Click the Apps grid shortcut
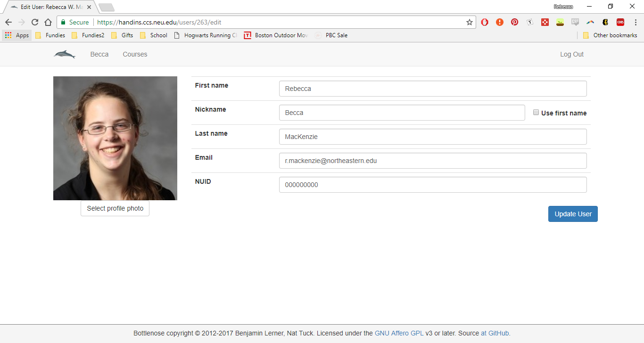Screen dimensions: 644x343 tap(17, 35)
